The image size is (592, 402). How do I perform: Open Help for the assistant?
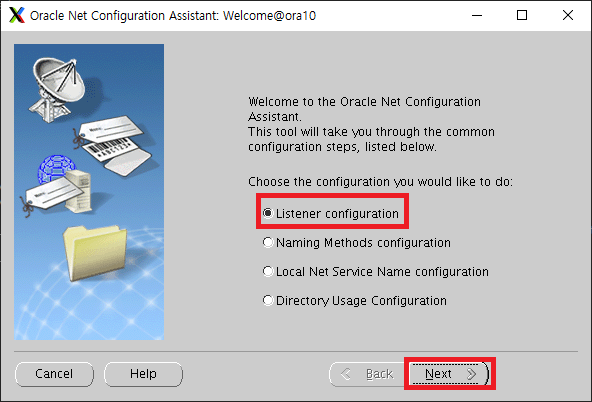coord(143,374)
